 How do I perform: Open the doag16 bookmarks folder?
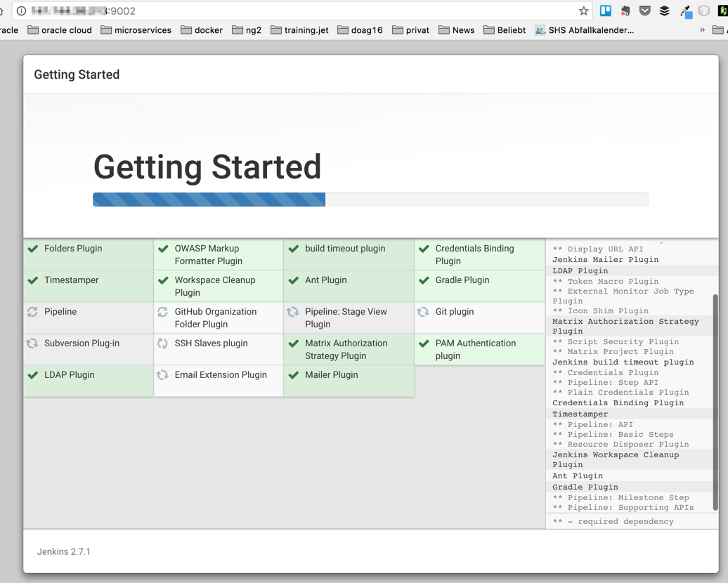(x=360, y=30)
